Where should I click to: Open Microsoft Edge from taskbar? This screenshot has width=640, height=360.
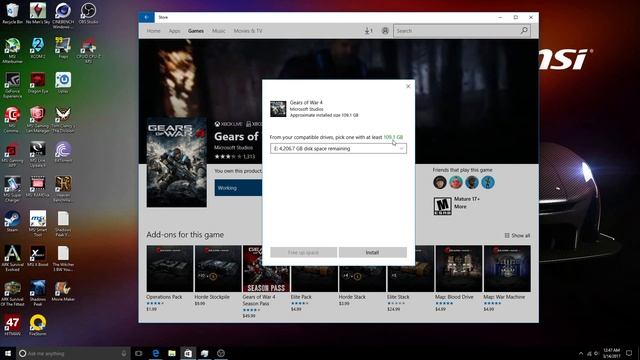[156, 353]
